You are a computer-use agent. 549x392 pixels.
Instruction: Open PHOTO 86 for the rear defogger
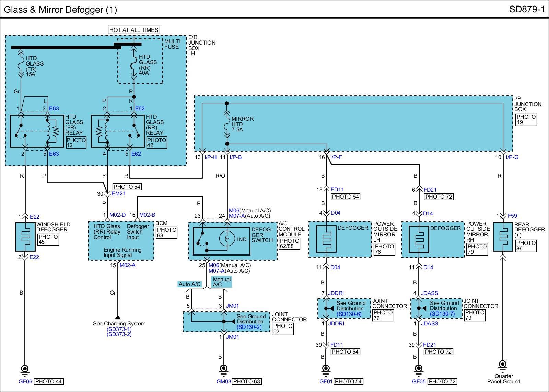(526, 246)
